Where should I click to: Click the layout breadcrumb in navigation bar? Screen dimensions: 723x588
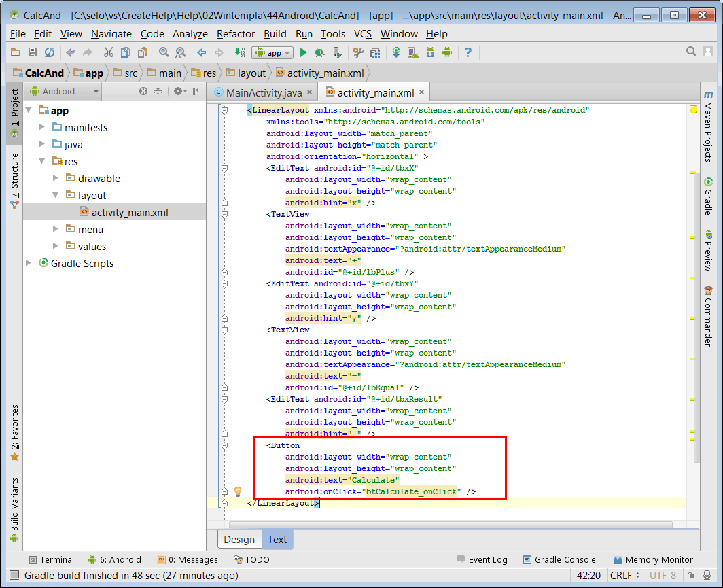point(246,73)
